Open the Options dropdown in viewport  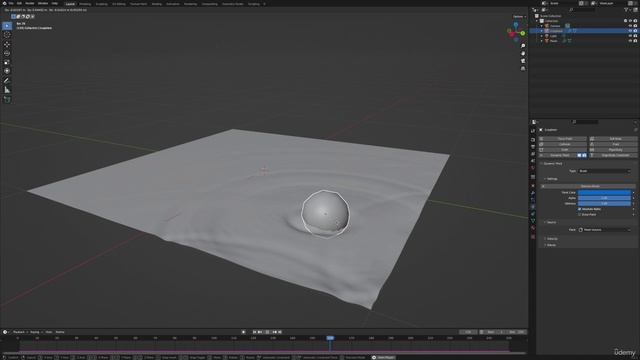(520, 17)
